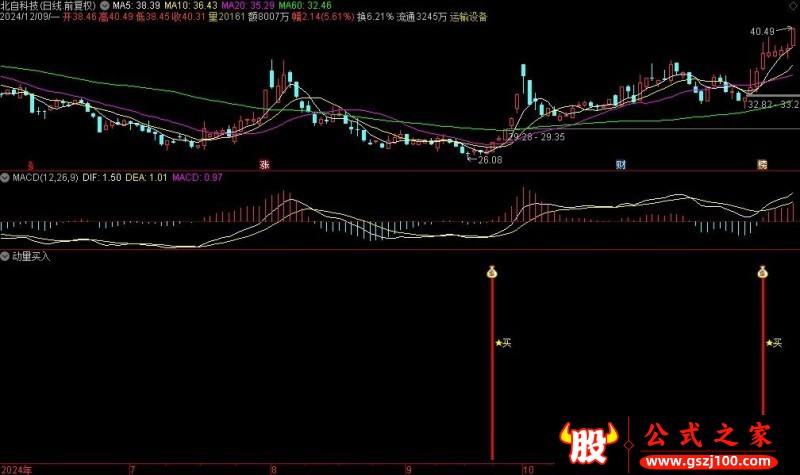Select the MA10: 36.43 moving average label
800x475 pixels.
coord(190,6)
